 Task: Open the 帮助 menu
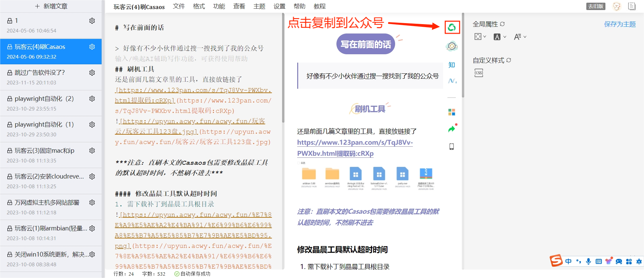[x=300, y=6]
